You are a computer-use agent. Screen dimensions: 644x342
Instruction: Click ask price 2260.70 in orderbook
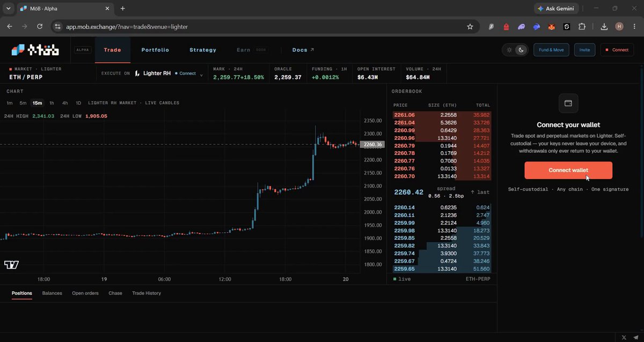point(404,176)
